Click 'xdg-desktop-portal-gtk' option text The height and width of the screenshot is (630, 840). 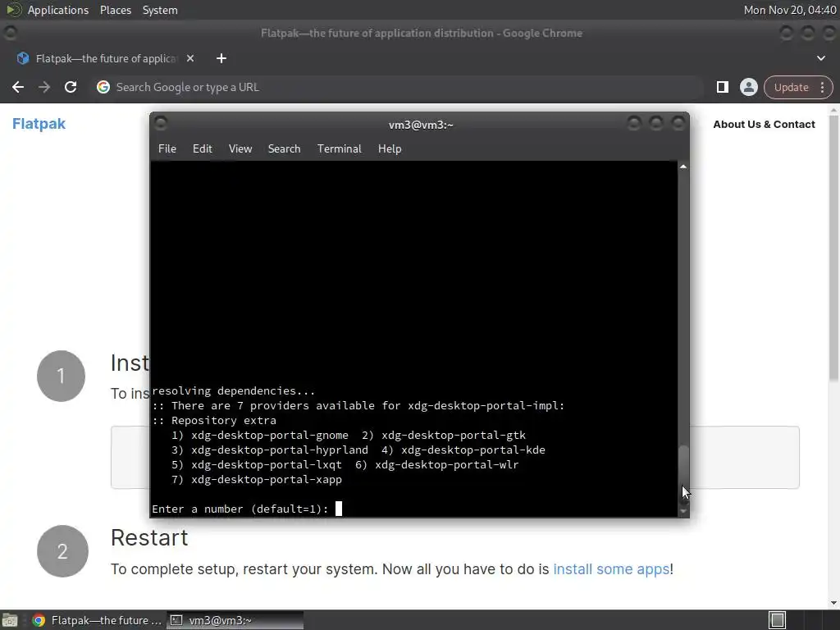(x=453, y=435)
